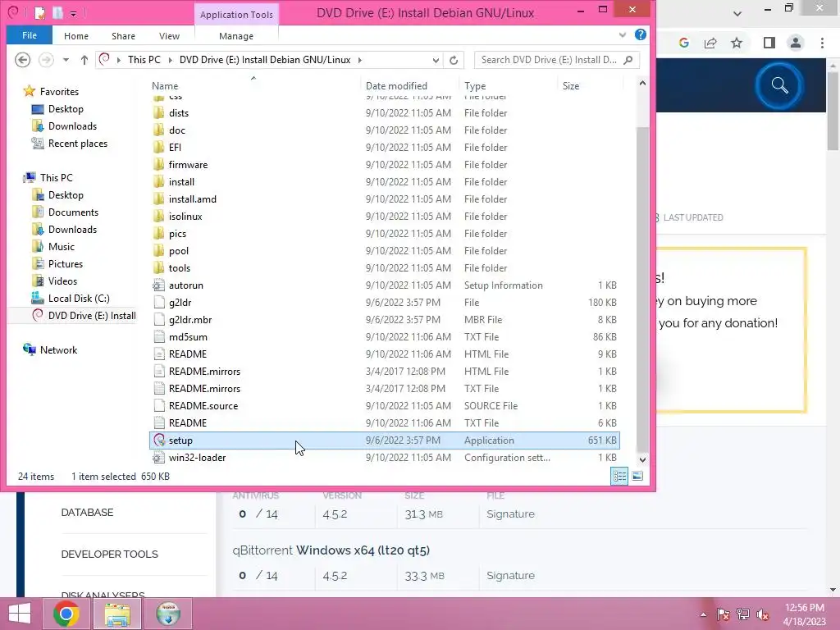Toggle Chrome side panel icon
This screenshot has height=630, width=840.
pos(769,43)
